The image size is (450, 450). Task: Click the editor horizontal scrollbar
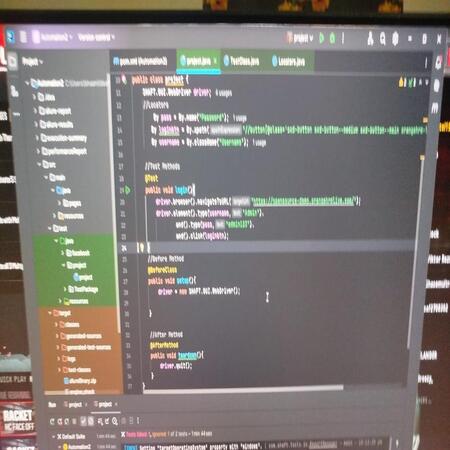point(243,389)
